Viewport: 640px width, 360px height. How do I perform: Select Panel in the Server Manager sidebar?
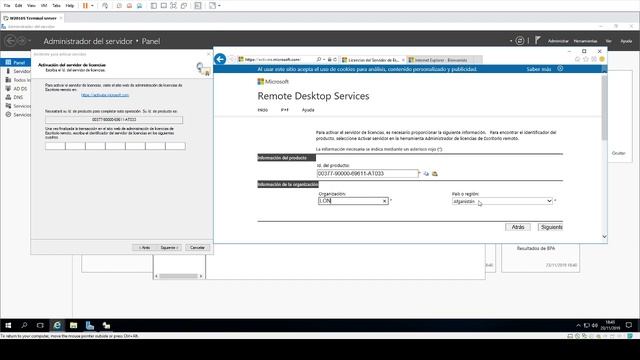tap(16, 62)
